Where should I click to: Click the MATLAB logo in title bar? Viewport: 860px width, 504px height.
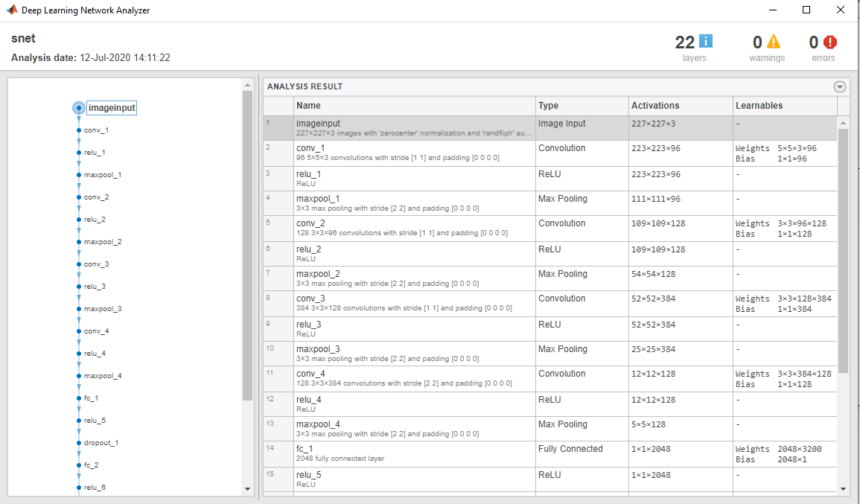point(11,10)
